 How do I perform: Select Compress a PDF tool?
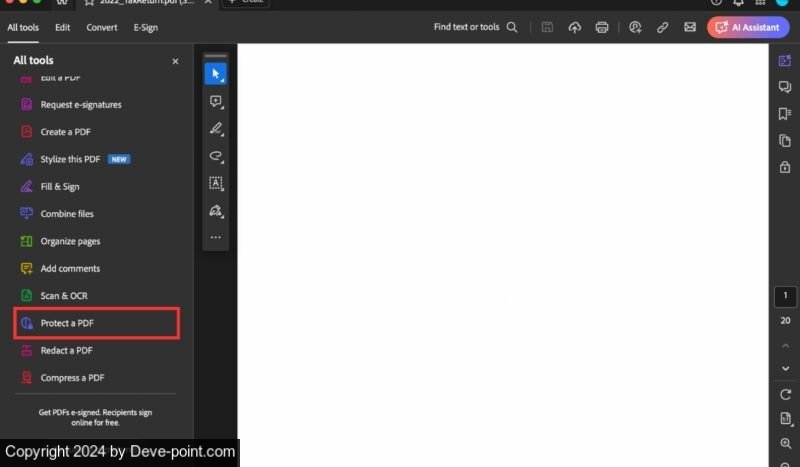coord(72,378)
